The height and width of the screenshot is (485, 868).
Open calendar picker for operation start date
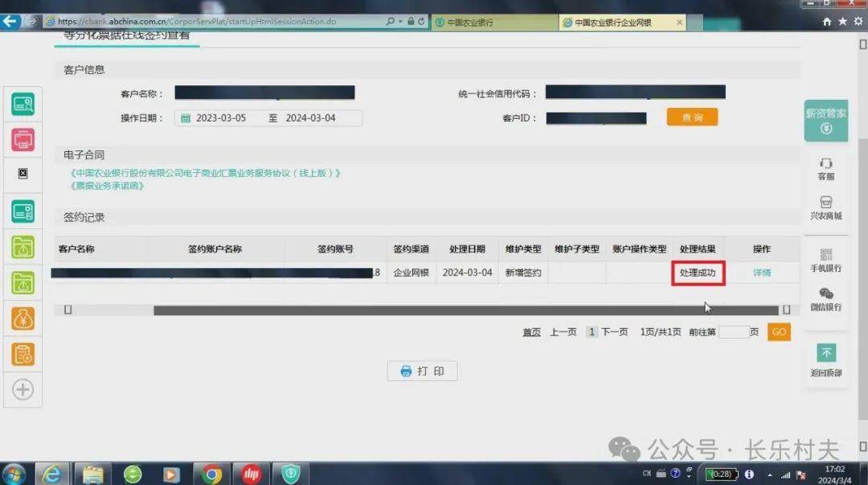186,118
